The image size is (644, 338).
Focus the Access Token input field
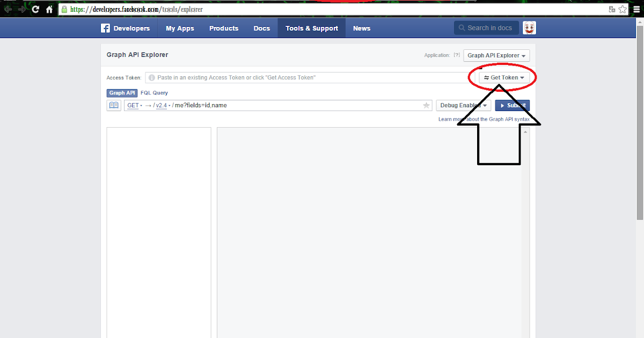[310, 78]
